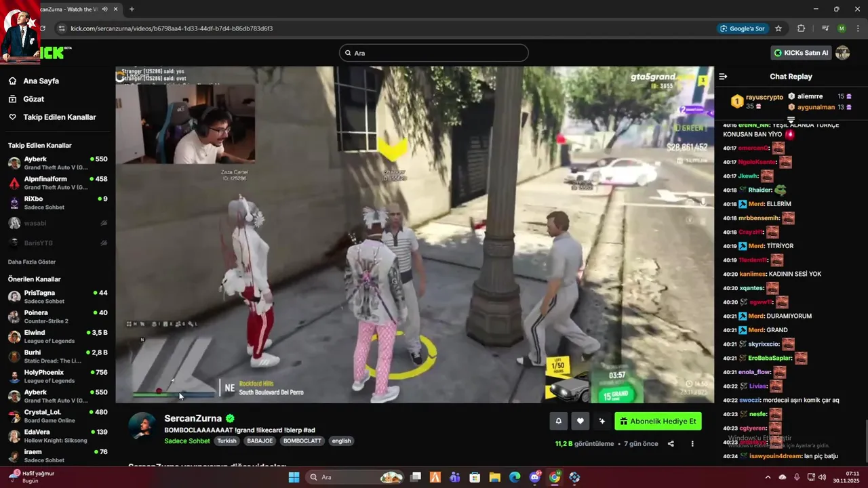Viewport: 868px width, 488px height.
Task: Click the SercanZurna channel avatar
Action: pyautogui.click(x=142, y=426)
